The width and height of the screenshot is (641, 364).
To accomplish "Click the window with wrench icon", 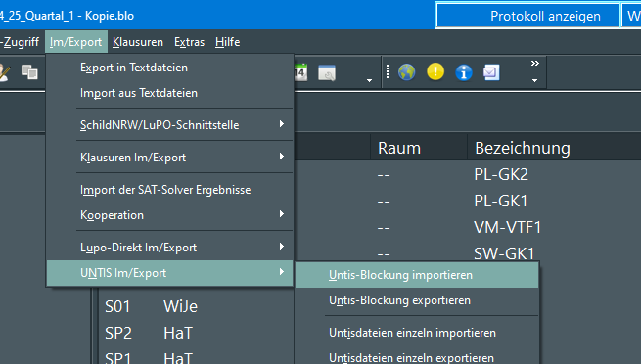I will coord(327,72).
